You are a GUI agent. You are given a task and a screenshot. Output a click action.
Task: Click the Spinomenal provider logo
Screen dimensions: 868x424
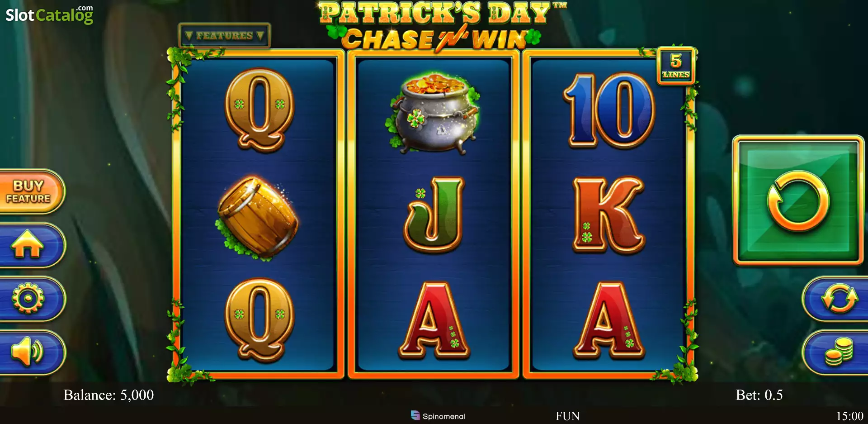click(x=438, y=416)
